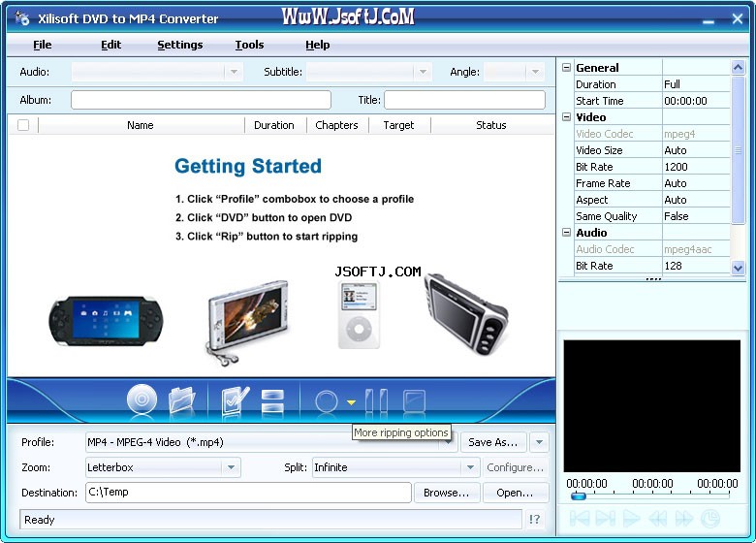
Task: Click the rewind player button
Action: pos(657,519)
